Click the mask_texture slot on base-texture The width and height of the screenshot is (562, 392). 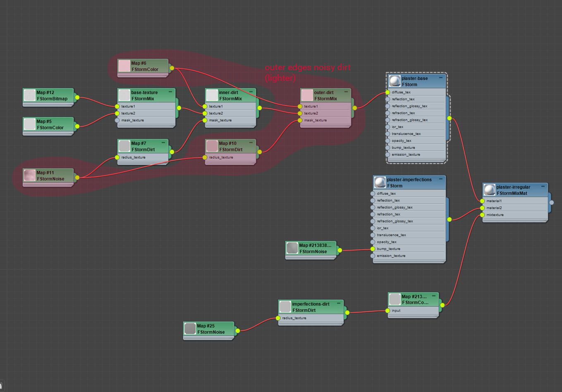coord(146,120)
